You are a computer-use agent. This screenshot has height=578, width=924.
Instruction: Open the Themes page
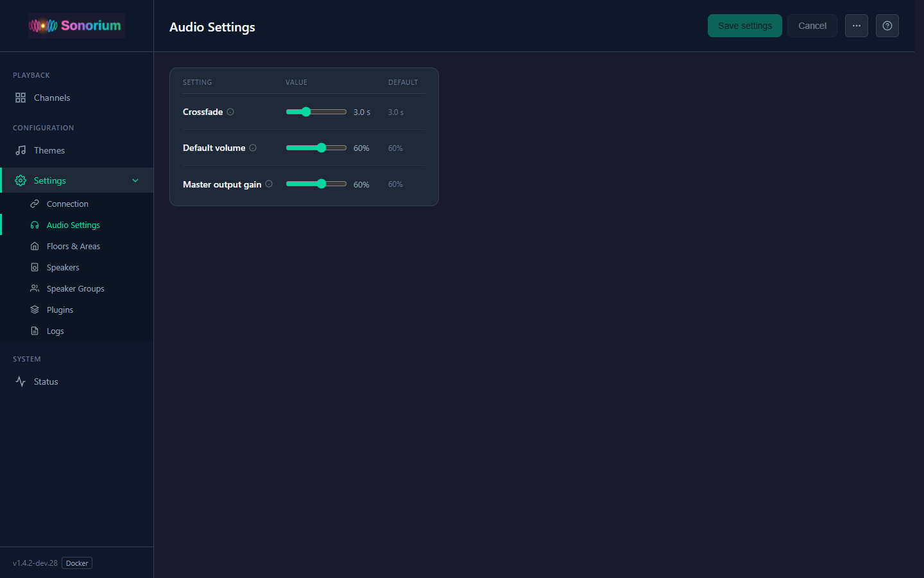[x=77, y=150]
